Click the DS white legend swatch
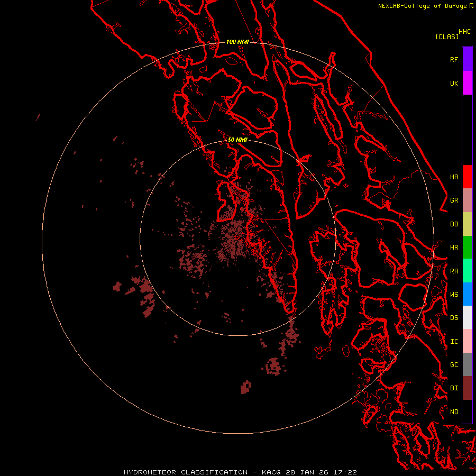The image size is (476, 476). [x=467, y=317]
